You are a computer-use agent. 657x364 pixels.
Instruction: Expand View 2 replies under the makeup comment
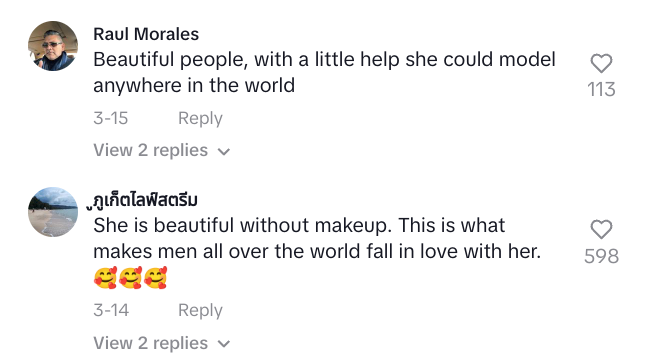coord(162,343)
